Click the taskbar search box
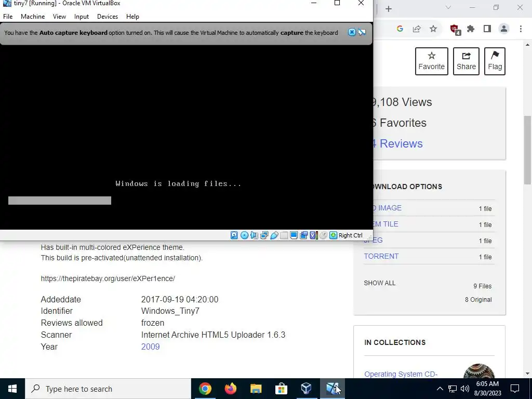Image resolution: width=532 pixels, height=399 pixels. coord(108,389)
